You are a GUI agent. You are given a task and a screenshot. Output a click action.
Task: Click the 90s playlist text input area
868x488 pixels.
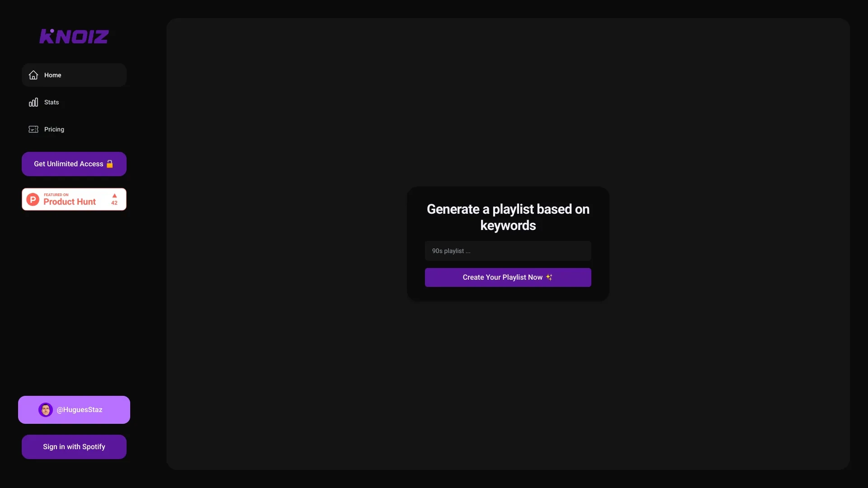coord(508,251)
